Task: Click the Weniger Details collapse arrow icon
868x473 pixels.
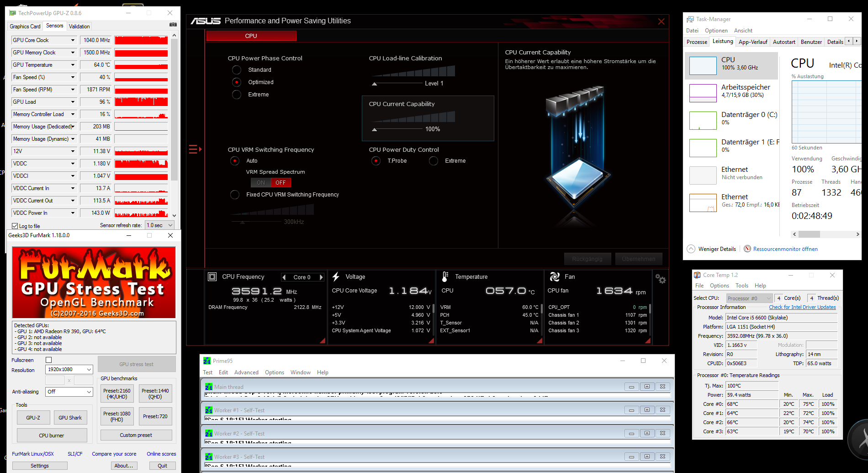Action: tap(691, 249)
